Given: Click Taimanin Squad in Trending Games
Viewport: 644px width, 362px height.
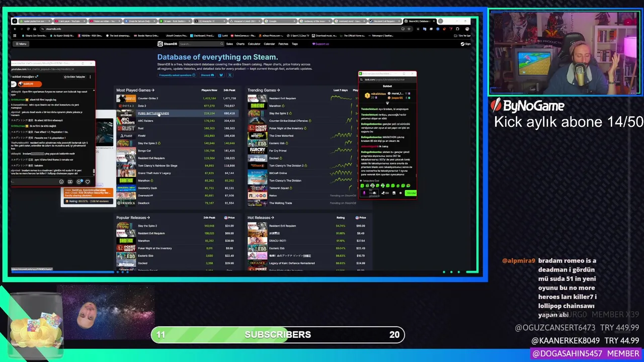Looking at the screenshot, I should pos(279,188).
